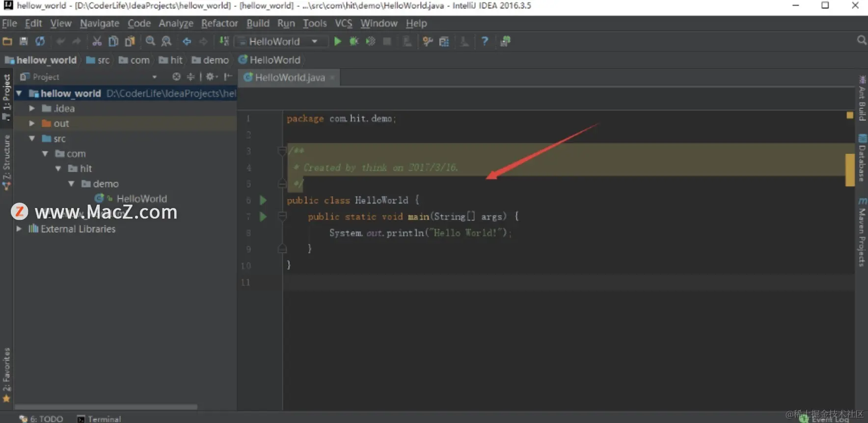Image resolution: width=868 pixels, height=423 pixels.
Task: Expand the .idea folder
Action: (32, 108)
